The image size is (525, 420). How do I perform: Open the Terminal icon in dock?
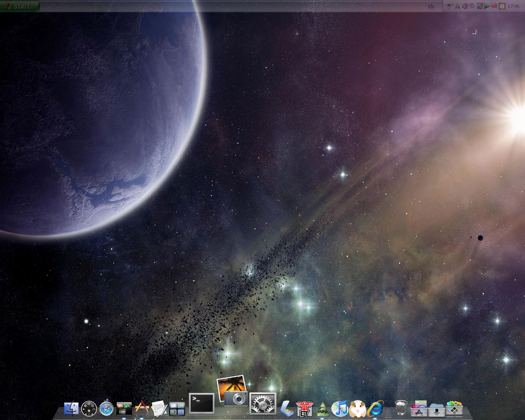point(201,403)
